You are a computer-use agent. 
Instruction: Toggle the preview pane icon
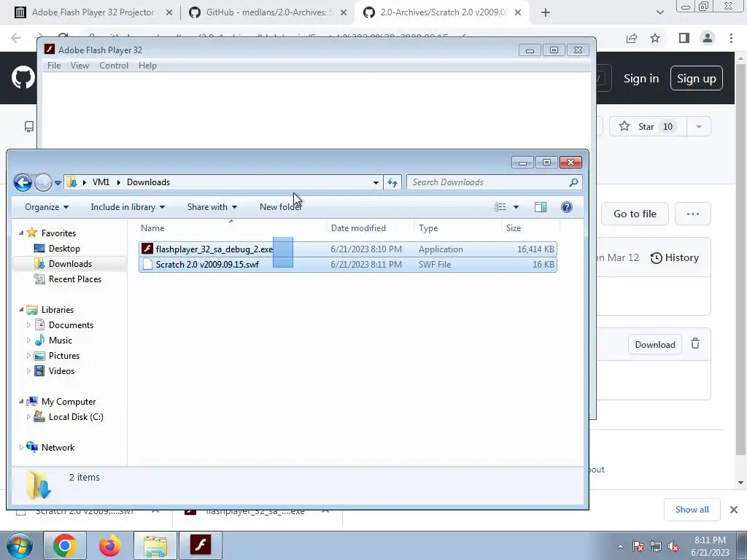pos(541,207)
